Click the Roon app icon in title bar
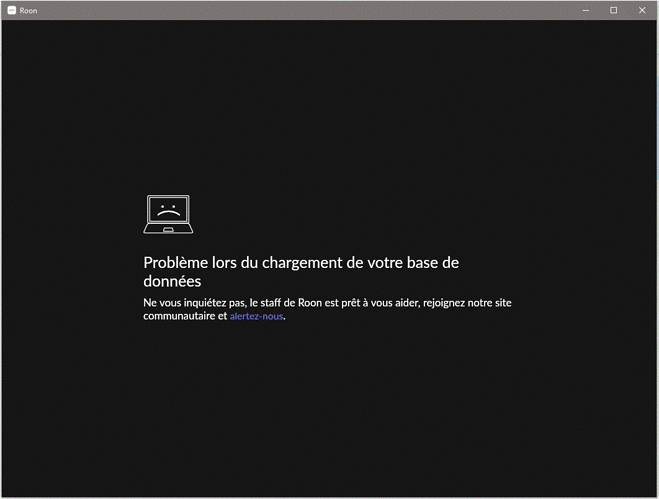 [x=12, y=10]
